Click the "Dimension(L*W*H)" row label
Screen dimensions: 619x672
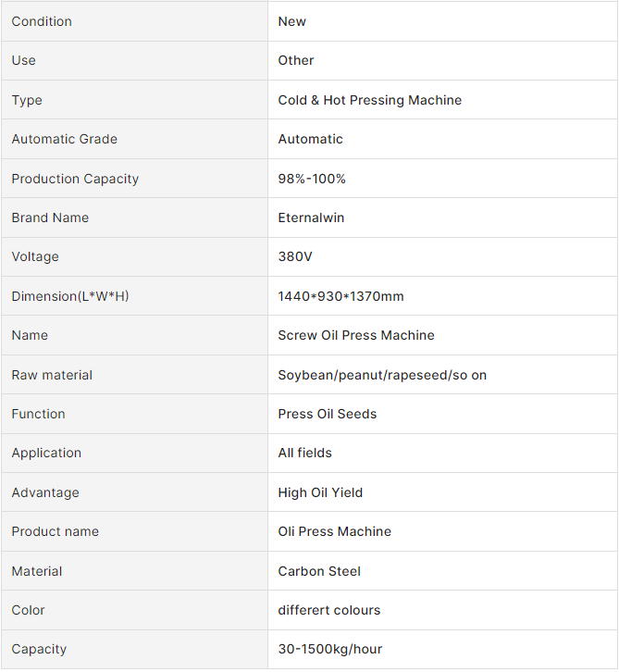click(70, 296)
